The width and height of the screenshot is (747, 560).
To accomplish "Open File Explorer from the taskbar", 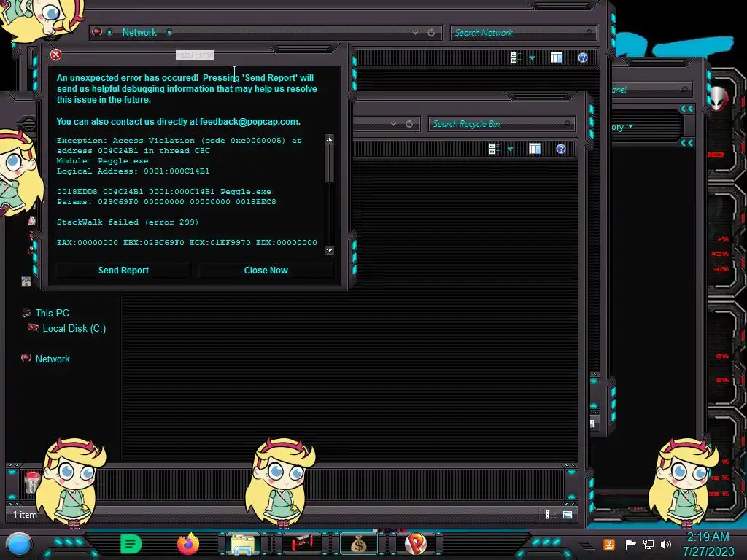I will [x=242, y=544].
